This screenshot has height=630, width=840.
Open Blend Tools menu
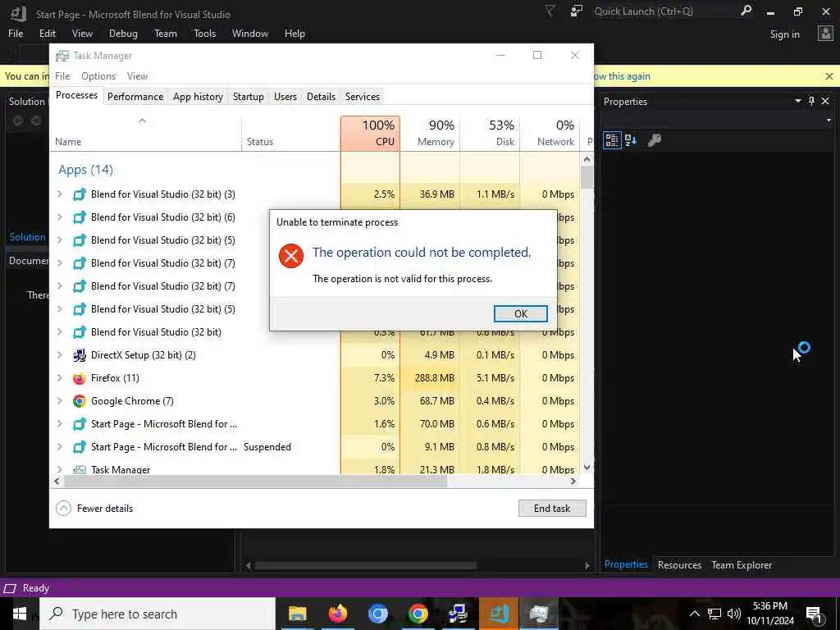coord(204,33)
